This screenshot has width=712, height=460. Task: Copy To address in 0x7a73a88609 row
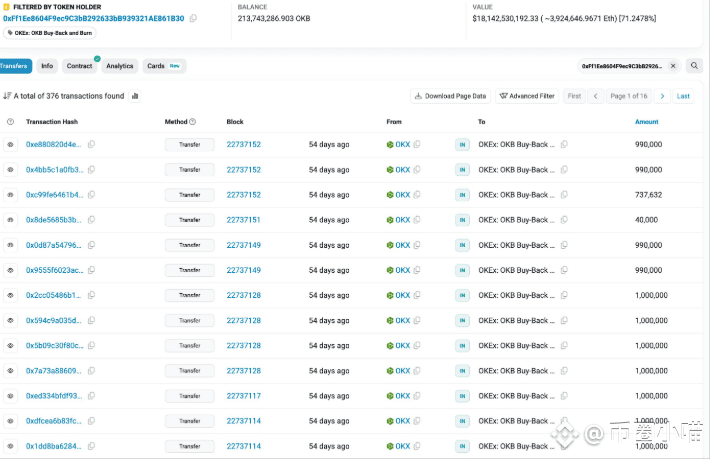(x=564, y=371)
